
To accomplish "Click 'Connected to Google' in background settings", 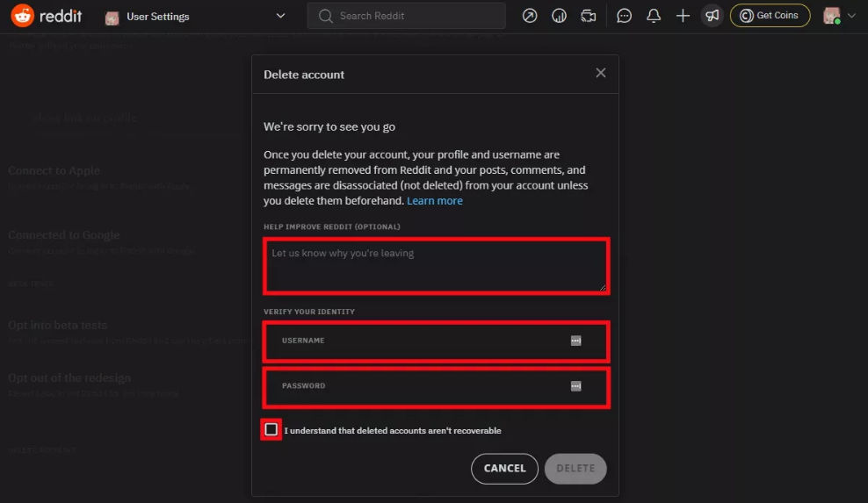I will click(x=63, y=235).
